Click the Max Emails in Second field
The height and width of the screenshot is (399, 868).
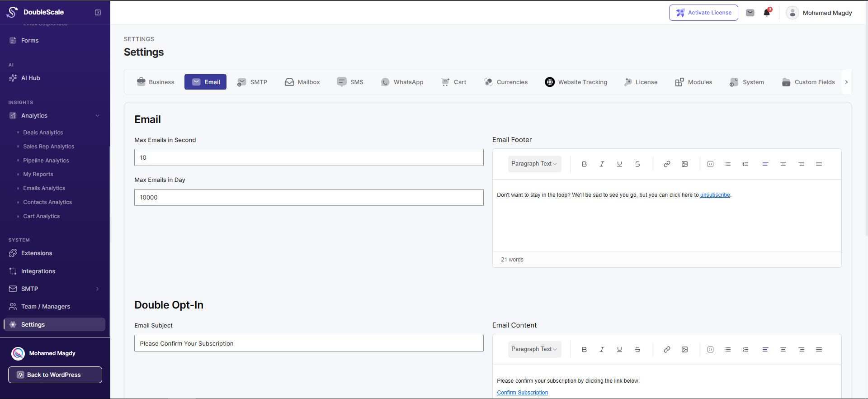pyautogui.click(x=309, y=157)
